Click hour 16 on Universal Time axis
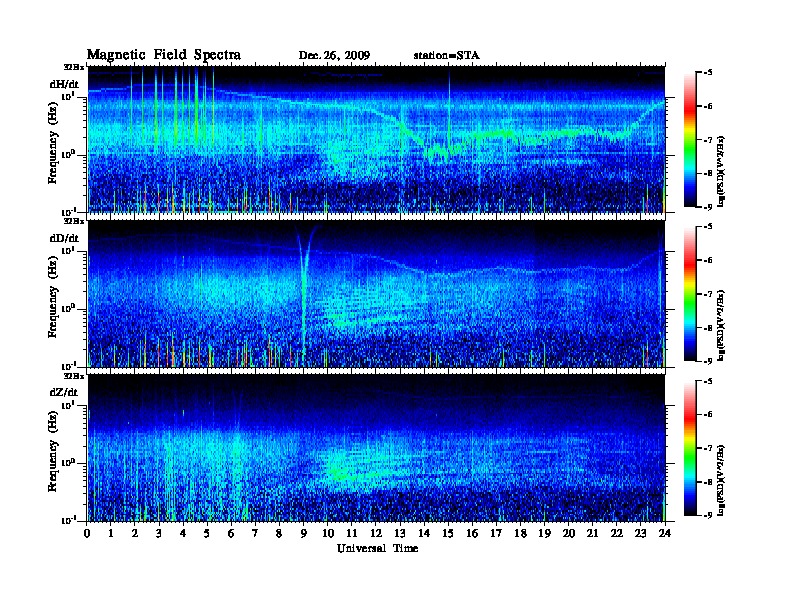The width and height of the screenshot is (792, 612). click(x=472, y=533)
